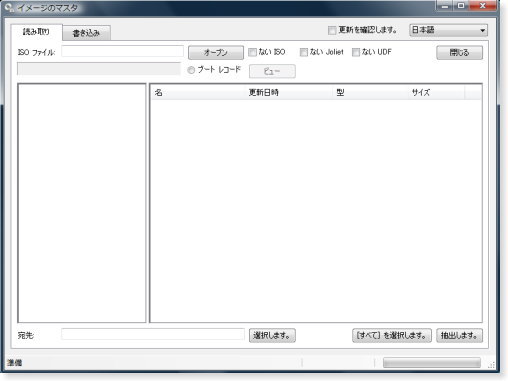The width and height of the screenshot is (508, 381).
Task: Toggle the ない Joliet checkbox
Action: click(304, 52)
